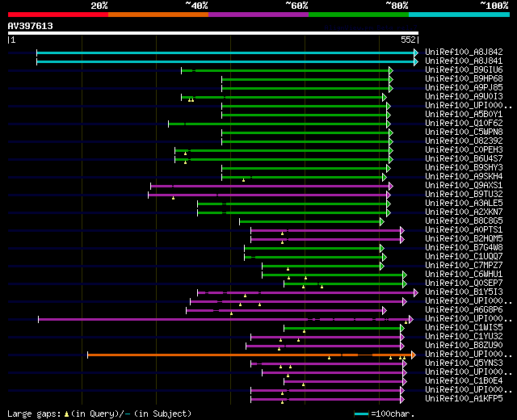
Task: Click the purple alignment bar for B9TU32
Action: click(267, 195)
